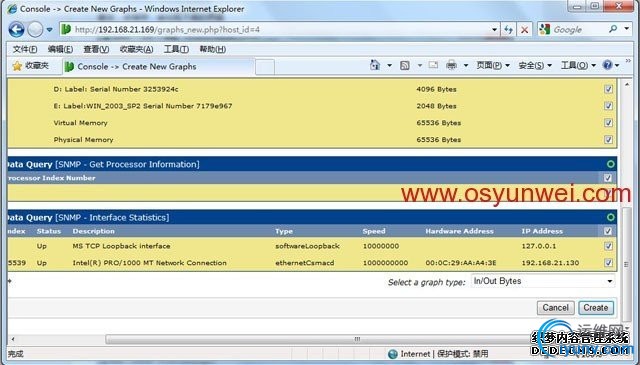Open the 帮助(H) menu
Screen dimensions: 640x365
tap(213, 49)
